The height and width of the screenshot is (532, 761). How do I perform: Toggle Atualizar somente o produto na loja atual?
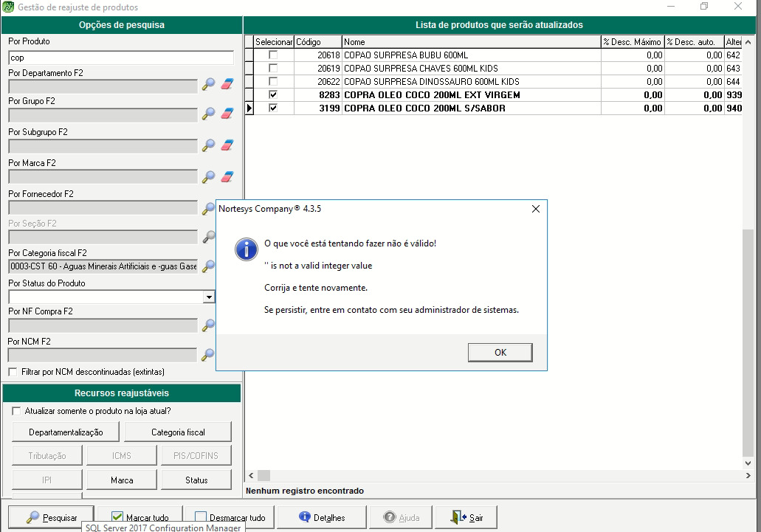pos(17,411)
